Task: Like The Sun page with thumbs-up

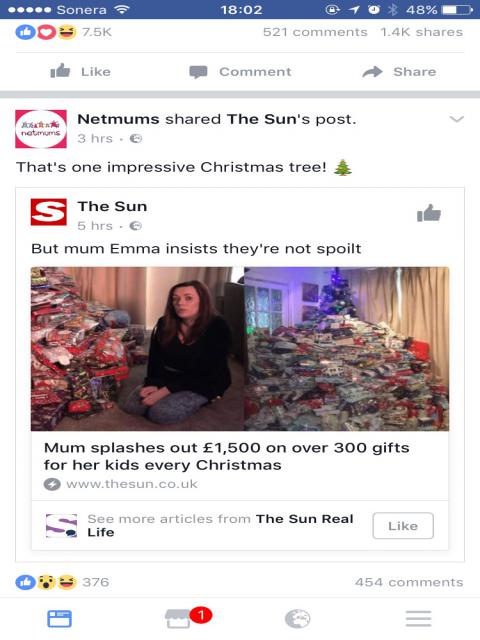Action: tap(429, 213)
